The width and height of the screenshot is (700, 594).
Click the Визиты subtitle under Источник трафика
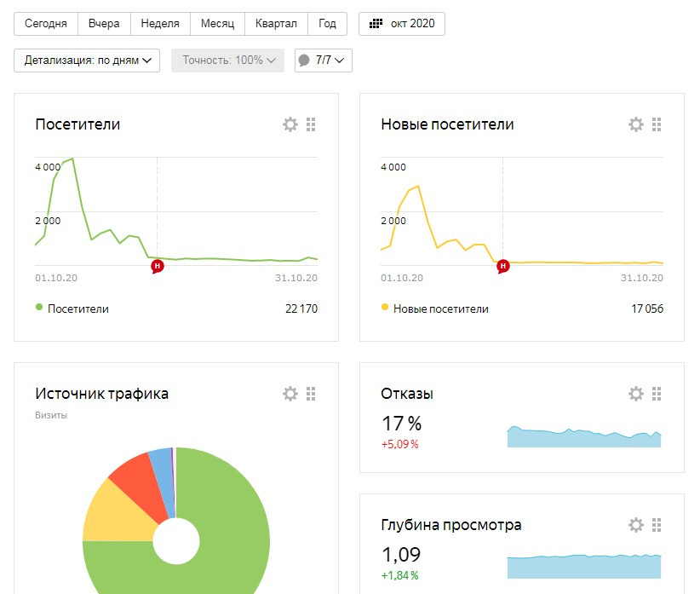(x=51, y=415)
